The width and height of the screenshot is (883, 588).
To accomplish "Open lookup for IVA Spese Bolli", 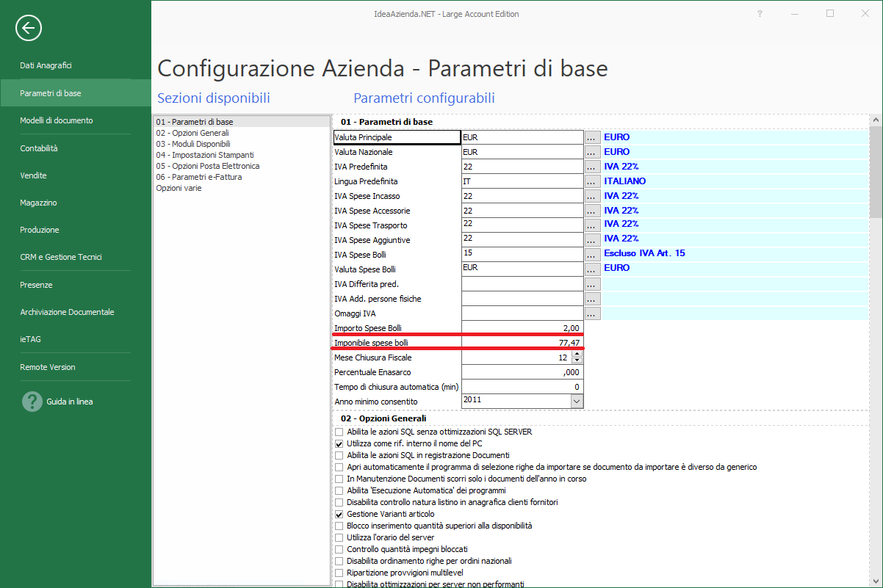I will tap(593, 255).
